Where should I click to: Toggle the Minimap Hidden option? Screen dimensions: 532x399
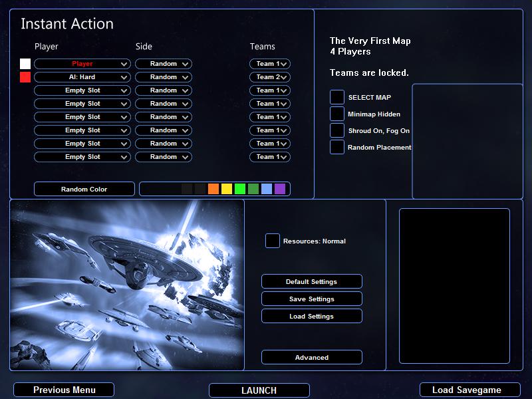(x=337, y=114)
